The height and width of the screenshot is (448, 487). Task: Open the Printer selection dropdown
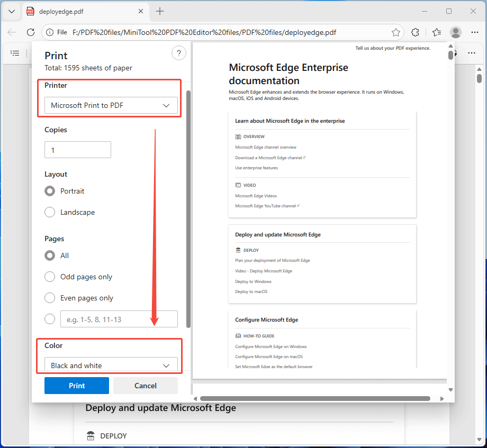point(111,105)
